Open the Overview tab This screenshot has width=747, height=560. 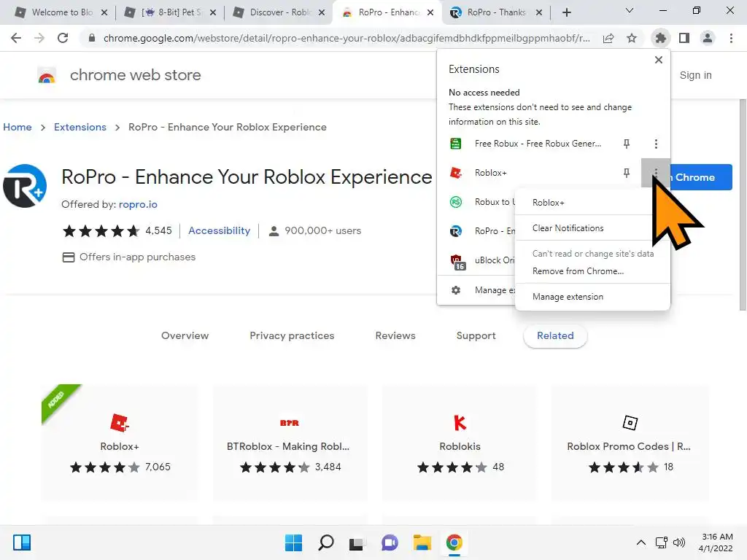pyautogui.click(x=185, y=335)
